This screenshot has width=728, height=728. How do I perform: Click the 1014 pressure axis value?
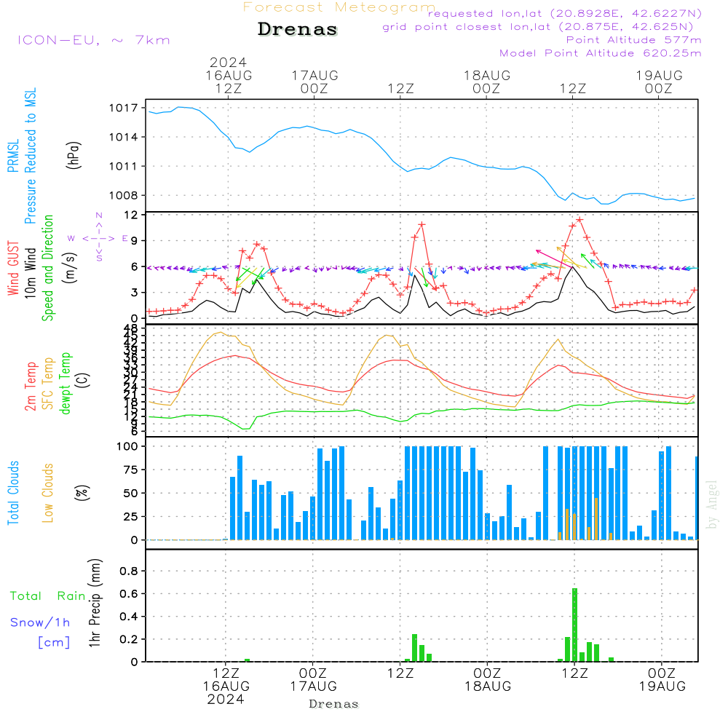[x=124, y=137]
